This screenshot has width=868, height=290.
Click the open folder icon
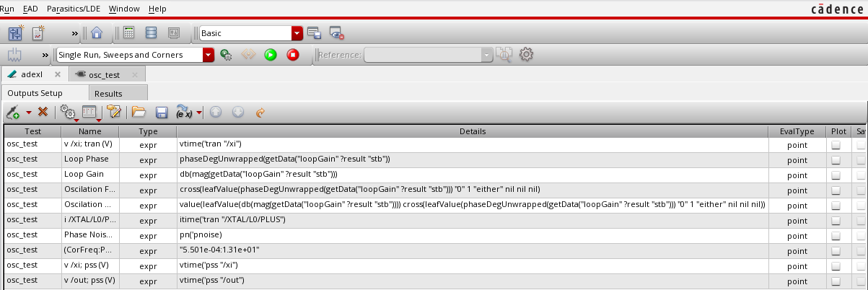(139, 113)
